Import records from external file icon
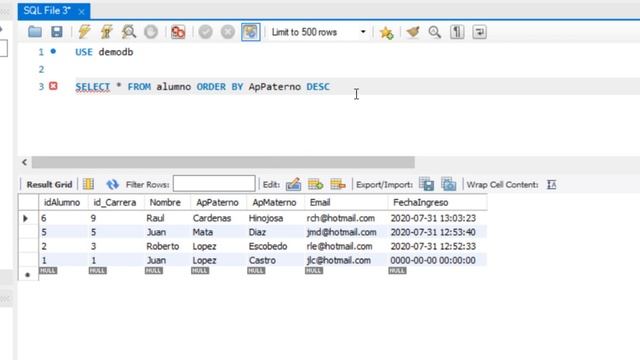Viewport: 640px width, 360px height. (x=449, y=184)
